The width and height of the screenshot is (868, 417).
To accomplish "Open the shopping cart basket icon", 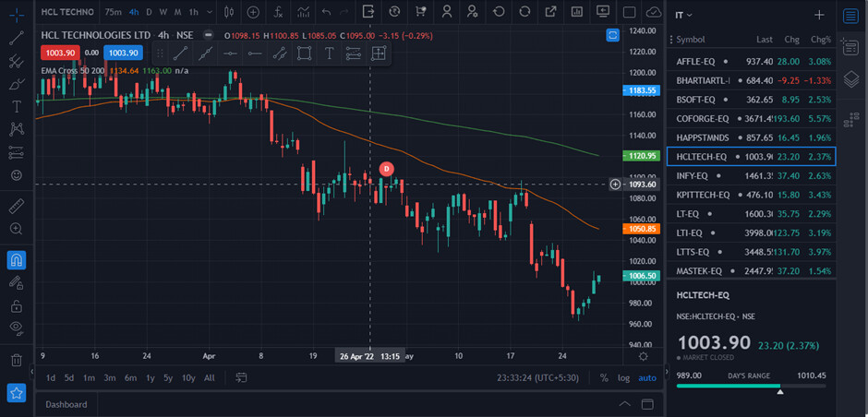I will [421, 12].
